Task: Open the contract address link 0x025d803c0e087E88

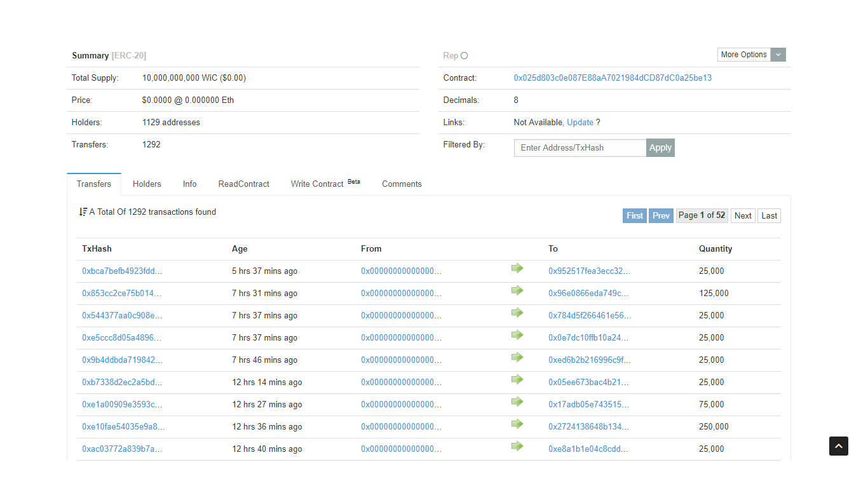Action: pos(613,78)
